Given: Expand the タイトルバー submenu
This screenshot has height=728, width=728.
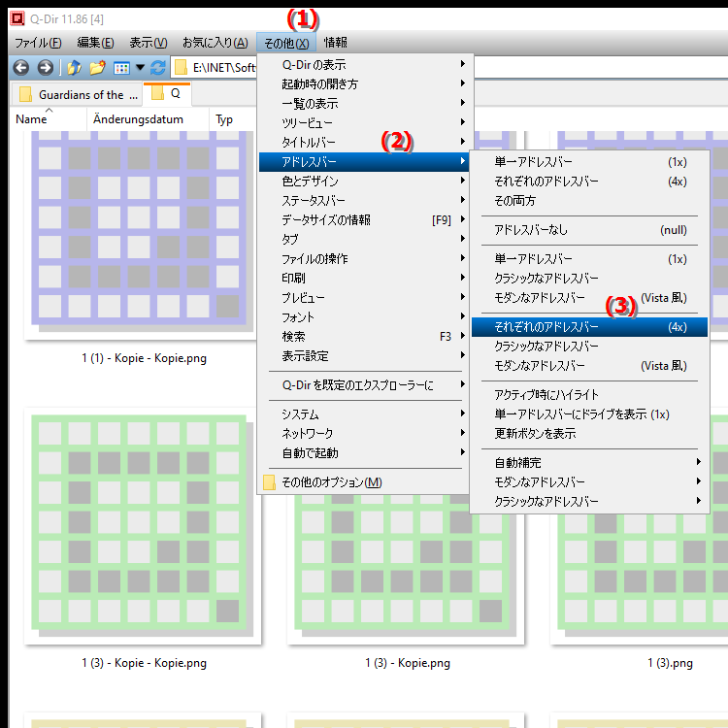Looking at the screenshot, I should (364, 142).
